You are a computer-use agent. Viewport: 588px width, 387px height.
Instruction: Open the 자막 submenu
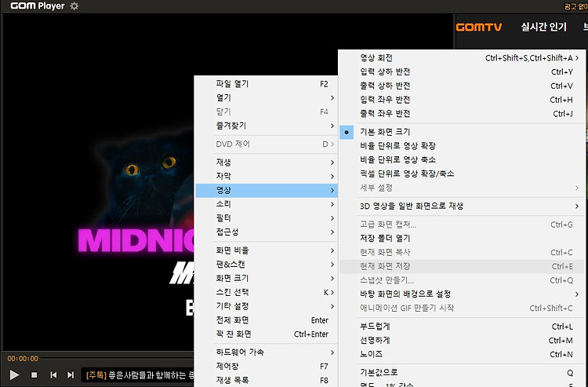point(267,176)
